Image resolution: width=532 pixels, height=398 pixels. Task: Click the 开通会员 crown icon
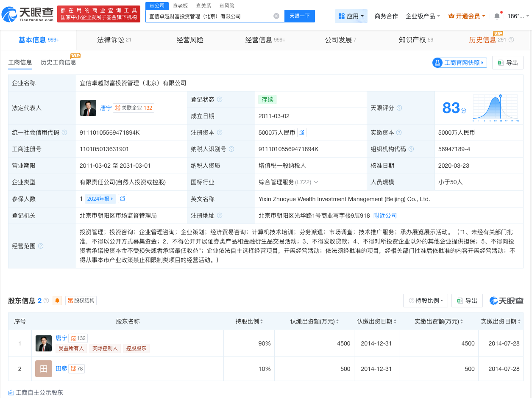[451, 16]
